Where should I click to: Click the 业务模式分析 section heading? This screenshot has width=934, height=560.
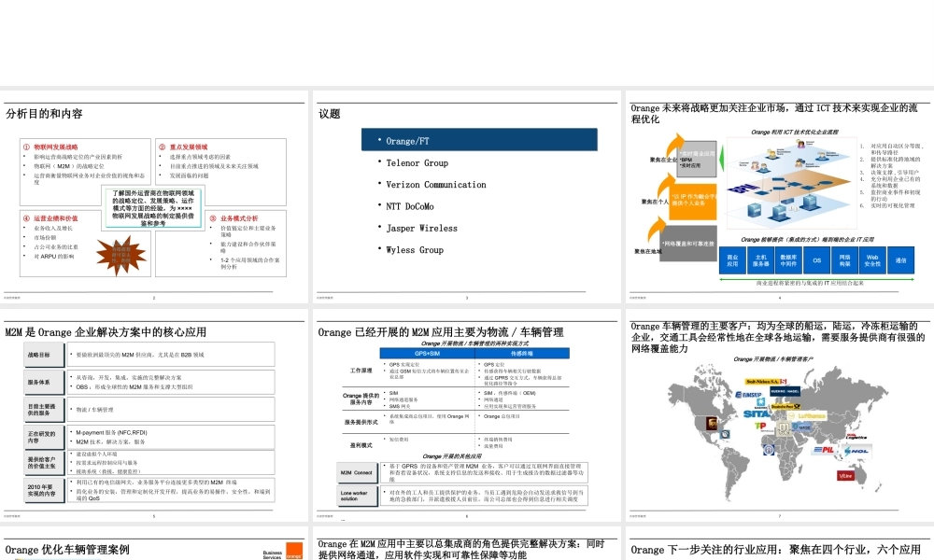coord(239,218)
